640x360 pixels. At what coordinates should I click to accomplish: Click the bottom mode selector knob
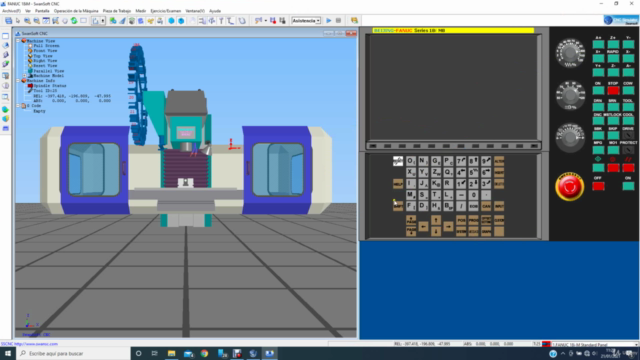pyautogui.click(x=570, y=137)
